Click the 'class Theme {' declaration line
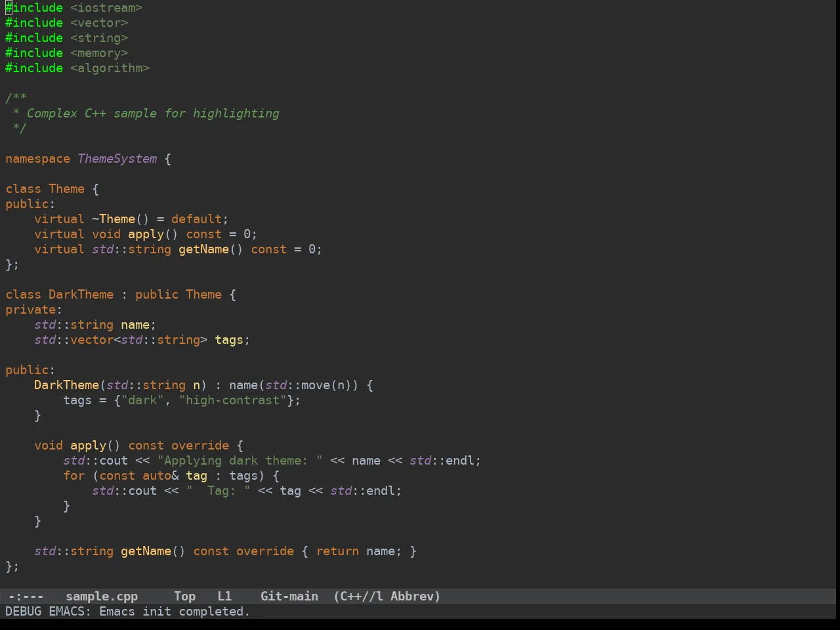 click(x=52, y=189)
